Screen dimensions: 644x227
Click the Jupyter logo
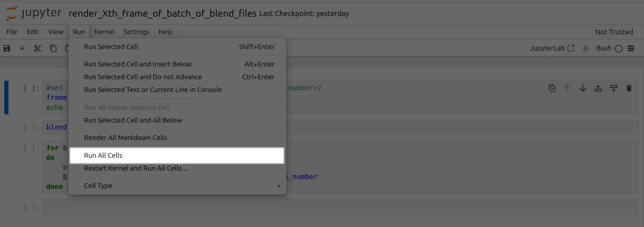click(x=34, y=13)
